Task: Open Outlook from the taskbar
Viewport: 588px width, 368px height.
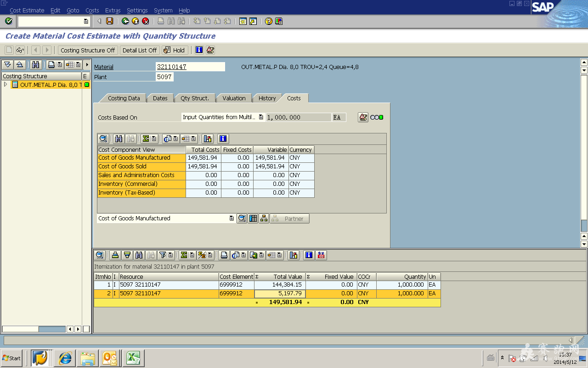Action: click(x=110, y=358)
